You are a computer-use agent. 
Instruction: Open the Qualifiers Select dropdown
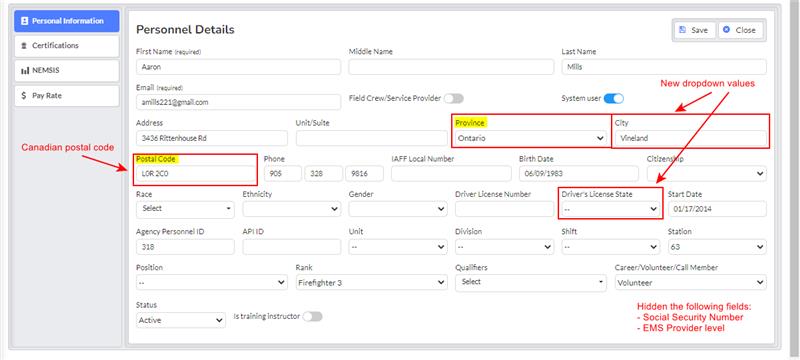(531, 282)
